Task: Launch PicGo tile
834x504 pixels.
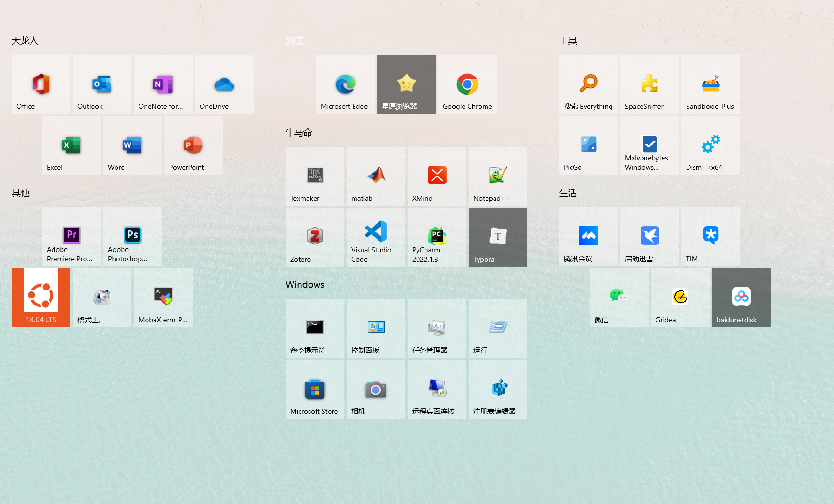Action: click(x=588, y=145)
